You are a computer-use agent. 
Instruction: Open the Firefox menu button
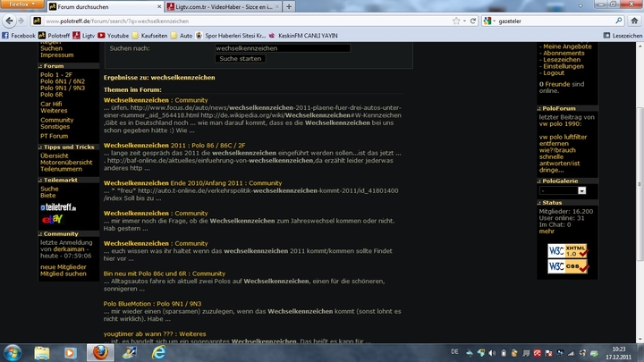tap(22, 4)
